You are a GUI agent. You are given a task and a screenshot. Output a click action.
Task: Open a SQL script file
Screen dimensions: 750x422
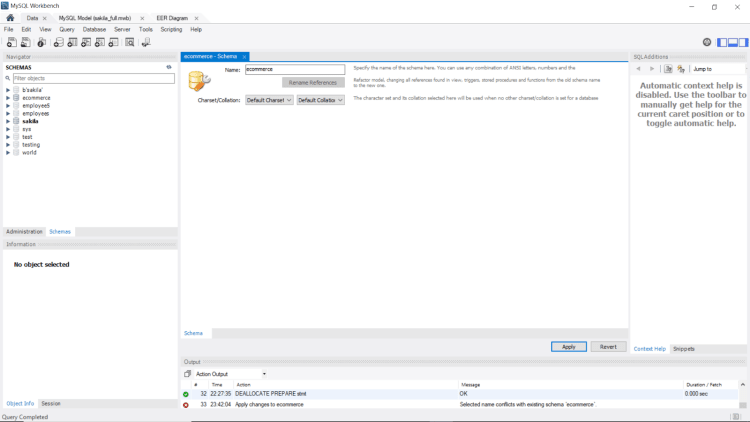pyautogui.click(x=25, y=43)
